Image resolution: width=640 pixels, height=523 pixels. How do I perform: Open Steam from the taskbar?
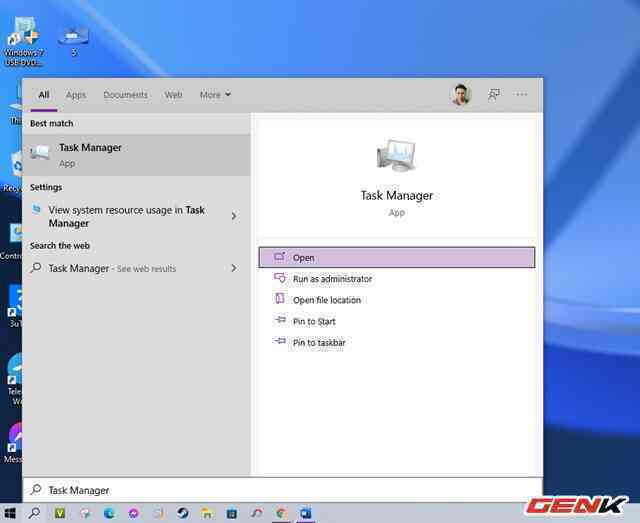coord(182,513)
